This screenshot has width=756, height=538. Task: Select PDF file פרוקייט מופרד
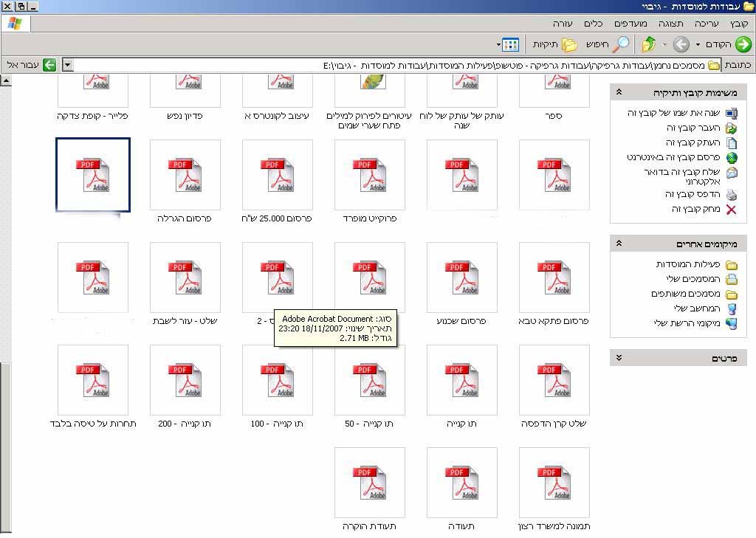(x=370, y=175)
